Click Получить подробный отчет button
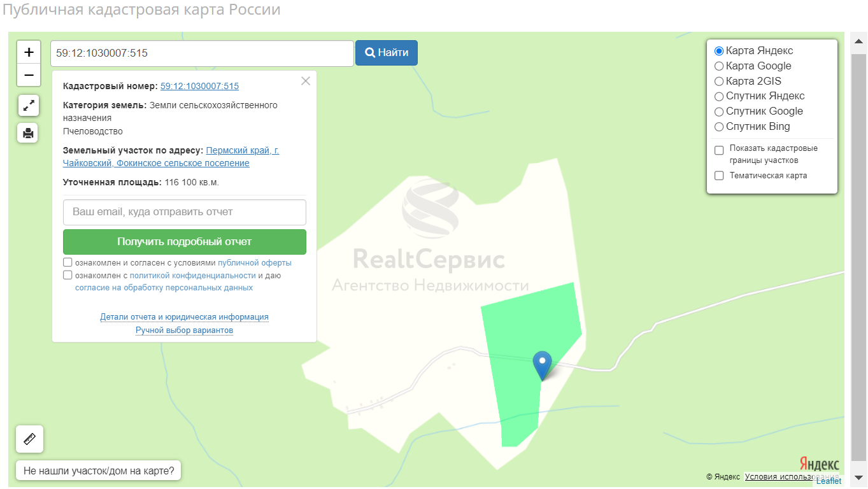Viewport: 868px width, 489px height. click(185, 242)
